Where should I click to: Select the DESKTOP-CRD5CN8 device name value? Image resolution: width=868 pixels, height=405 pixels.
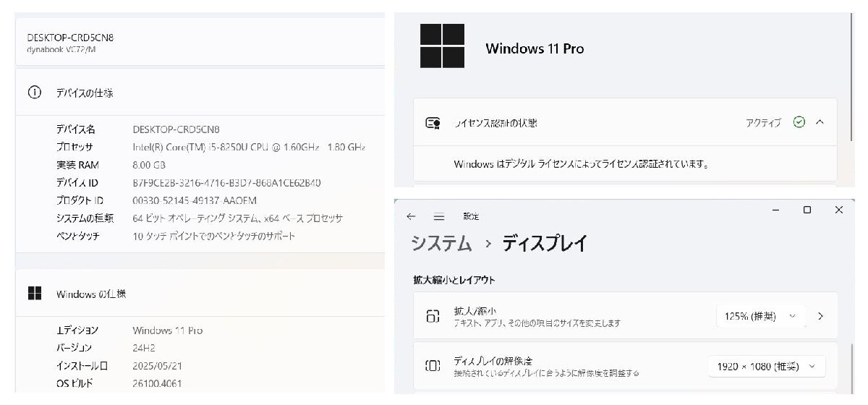pyautogui.click(x=176, y=129)
